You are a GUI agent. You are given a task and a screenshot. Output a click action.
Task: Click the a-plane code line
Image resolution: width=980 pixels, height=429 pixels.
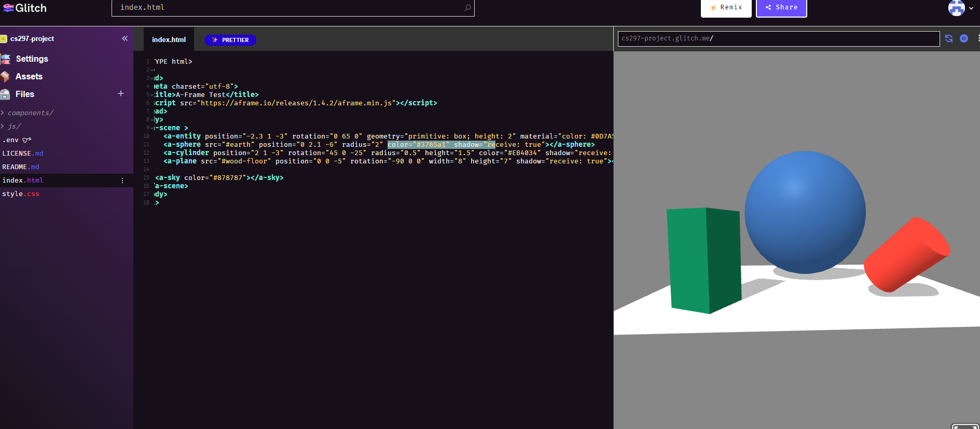(388, 161)
